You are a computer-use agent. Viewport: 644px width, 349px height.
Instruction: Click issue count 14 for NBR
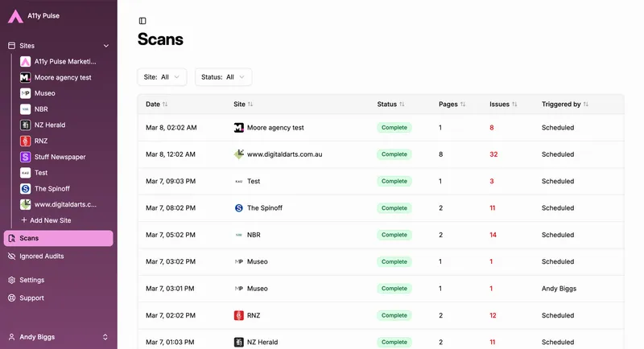tap(493, 235)
